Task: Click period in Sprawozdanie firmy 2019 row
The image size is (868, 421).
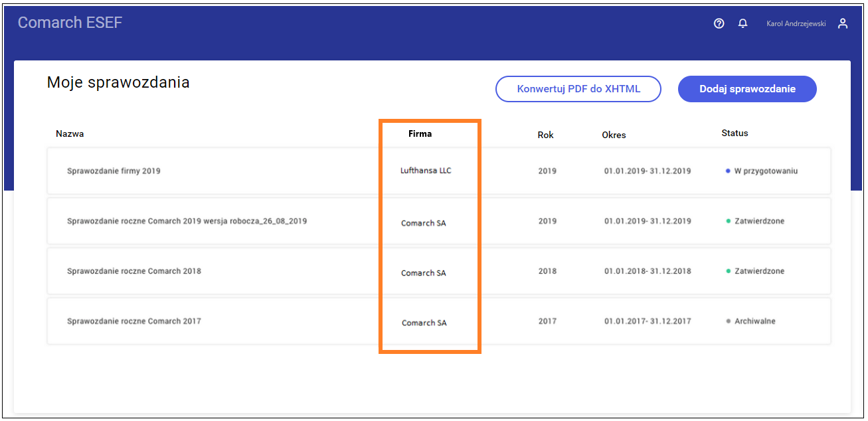Action: coord(648,171)
